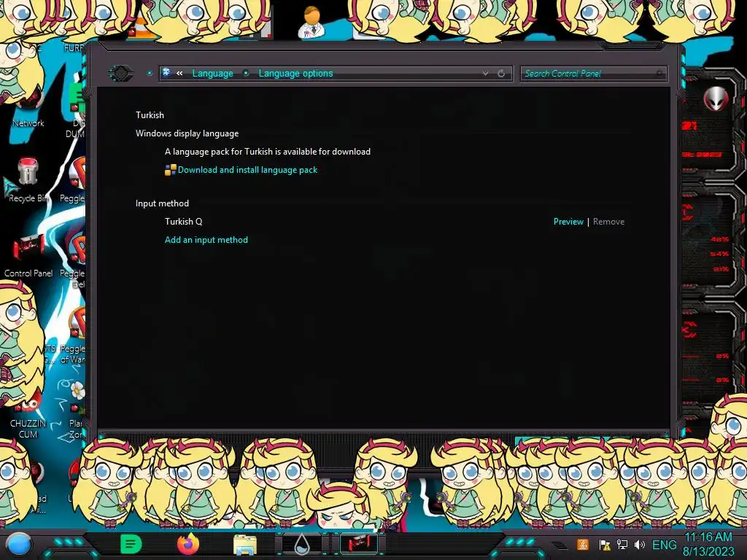The image size is (747, 560).
Task: Open the clock showing 11:16 AM
Action: point(708,544)
